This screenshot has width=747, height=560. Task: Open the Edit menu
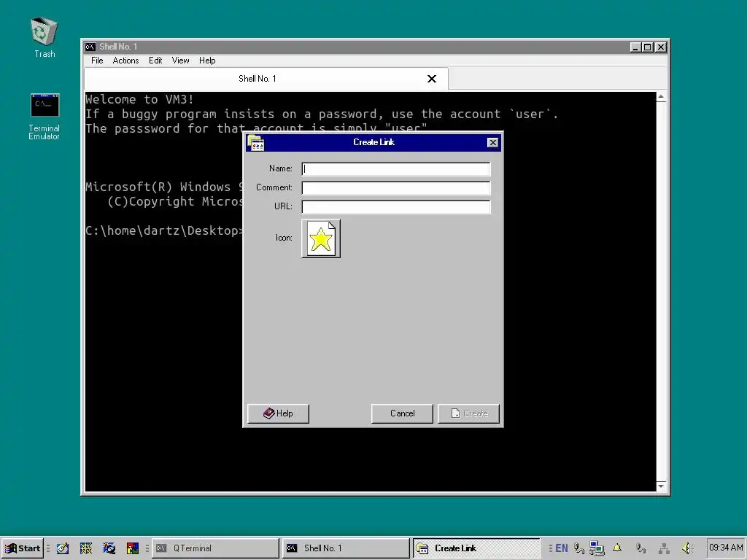(x=155, y=61)
